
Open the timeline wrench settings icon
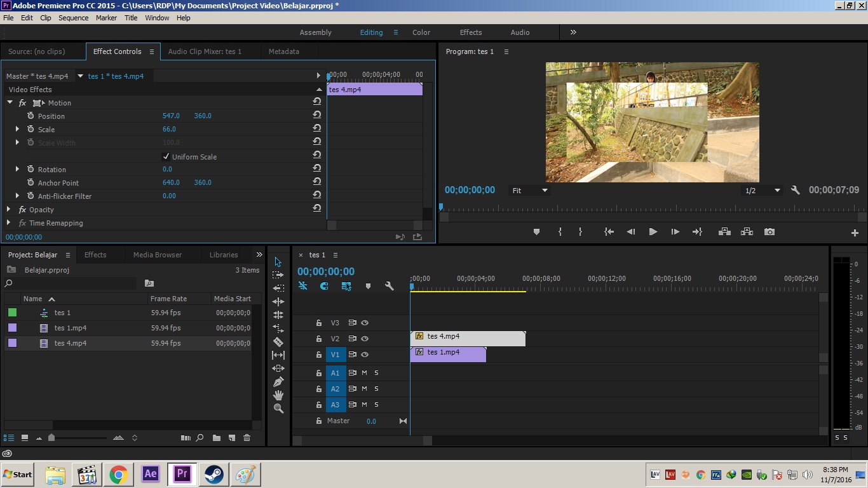coord(390,287)
